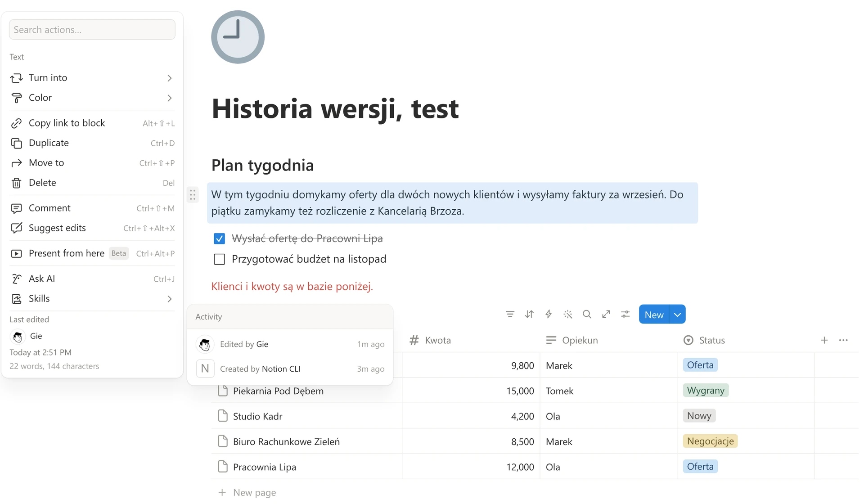Open the Kwota column header menu
Viewport: 864px width, 504px height.
471,340
